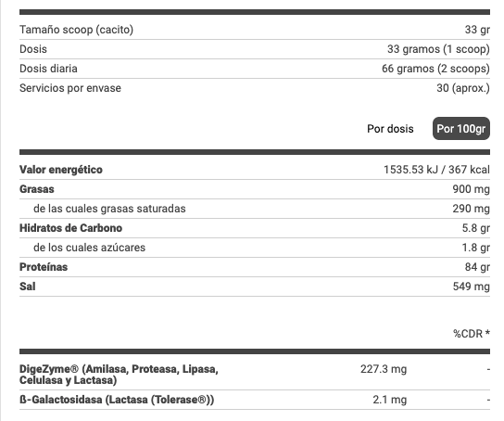This screenshot has height=421, width=504.
Task: Select the Hidratos de Carbono label
Action: (x=70, y=228)
